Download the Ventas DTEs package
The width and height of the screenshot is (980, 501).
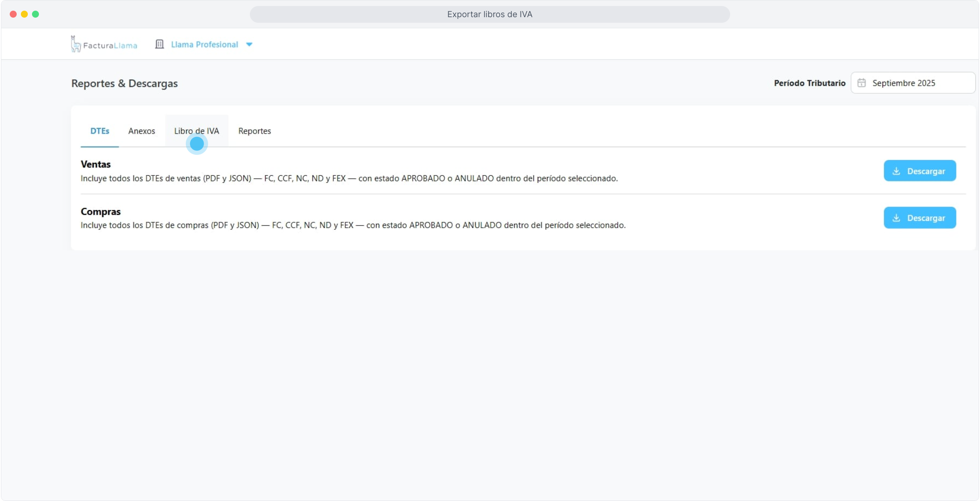[919, 171]
